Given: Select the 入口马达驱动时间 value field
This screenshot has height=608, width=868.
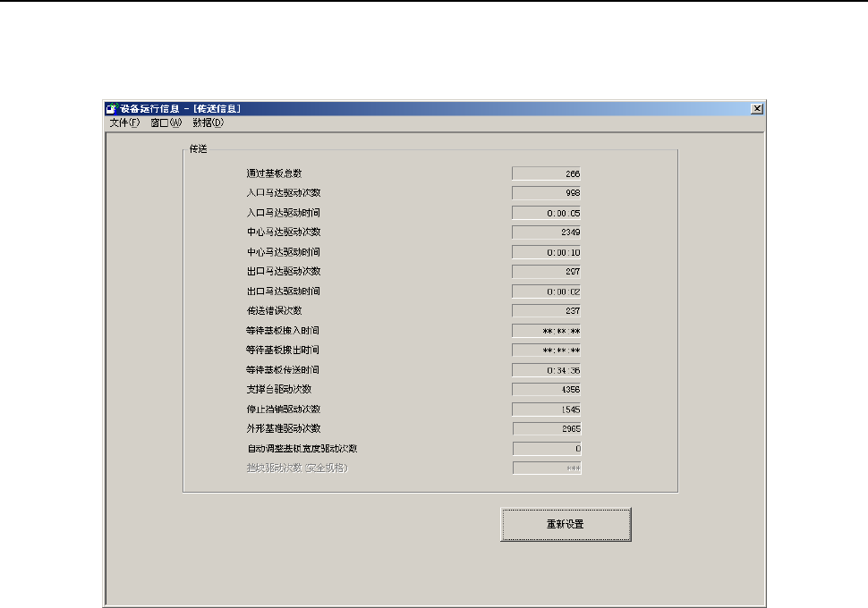Looking at the screenshot, I should [x=547, y=213].
